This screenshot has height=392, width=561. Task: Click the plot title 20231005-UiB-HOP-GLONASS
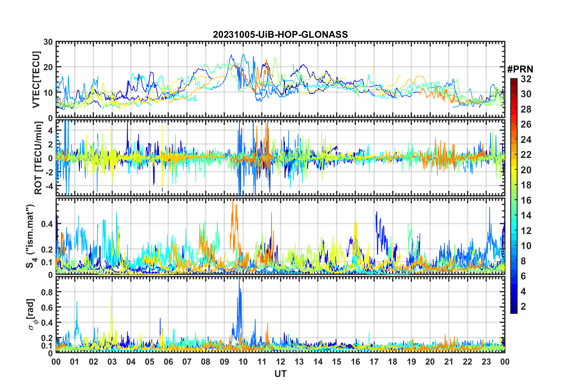click(280, 34)
